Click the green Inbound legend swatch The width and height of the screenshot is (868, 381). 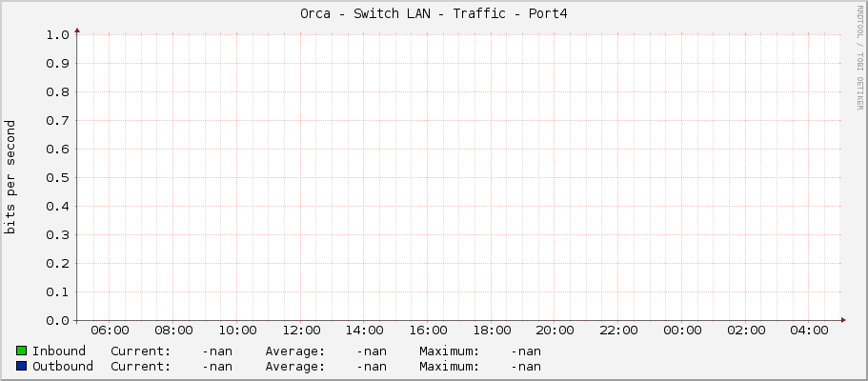coord(22,351)
